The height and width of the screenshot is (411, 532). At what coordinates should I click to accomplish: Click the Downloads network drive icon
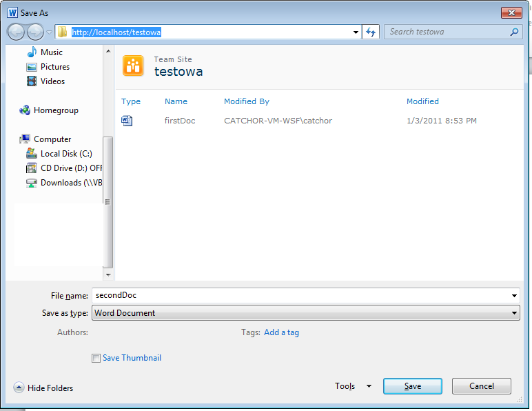tap(32, 183)
